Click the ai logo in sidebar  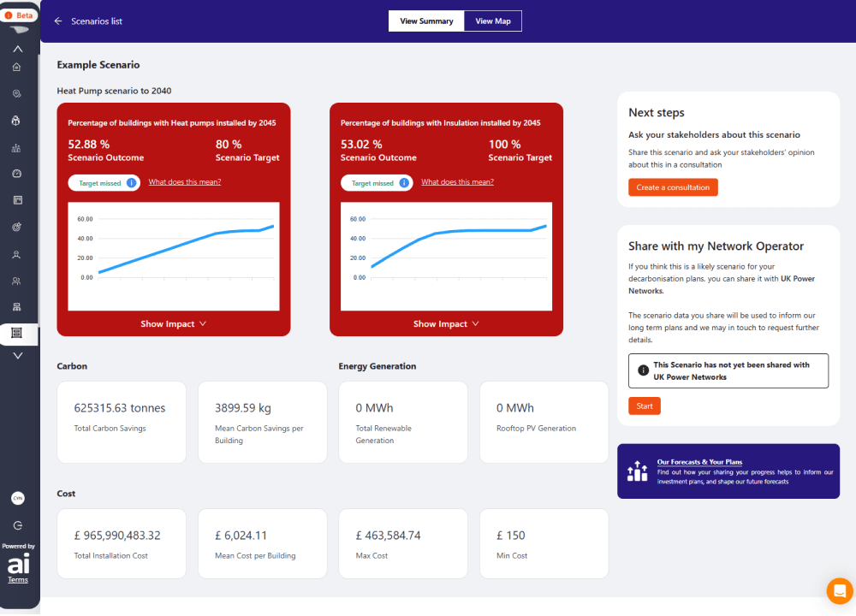click(x=18, y=564)
